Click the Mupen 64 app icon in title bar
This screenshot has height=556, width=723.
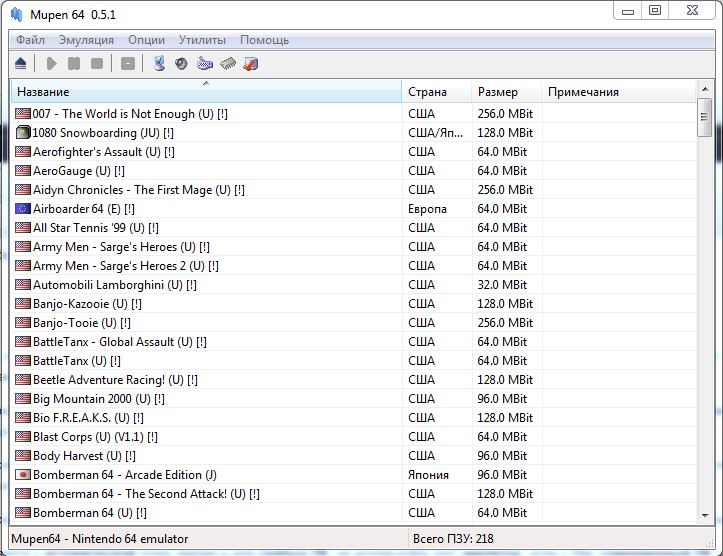coord(17,15)
